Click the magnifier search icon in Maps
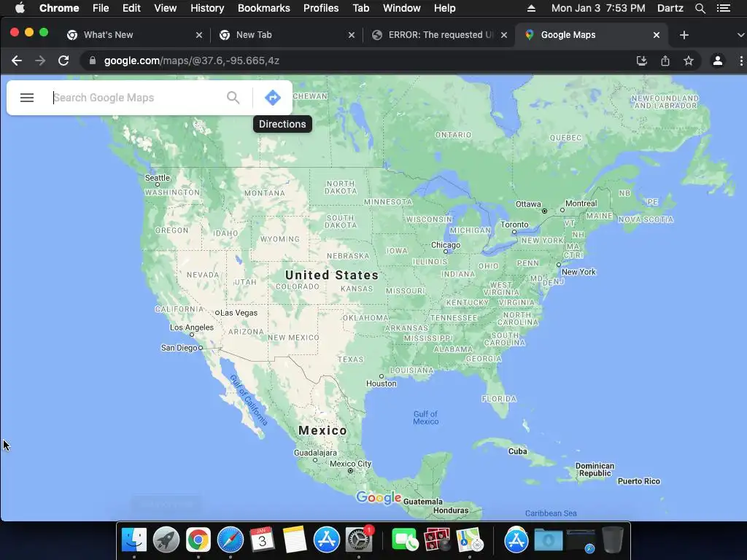Screen dimensions: 747x560 [x=233, y=98]
